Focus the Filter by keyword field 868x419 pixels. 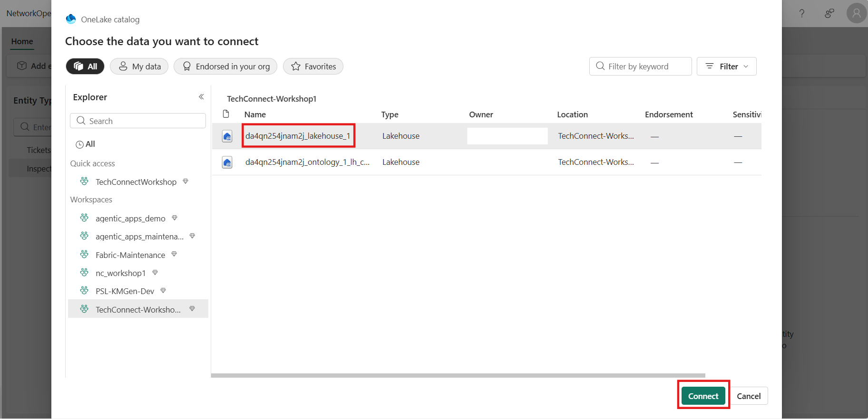(x=640, y=67)
